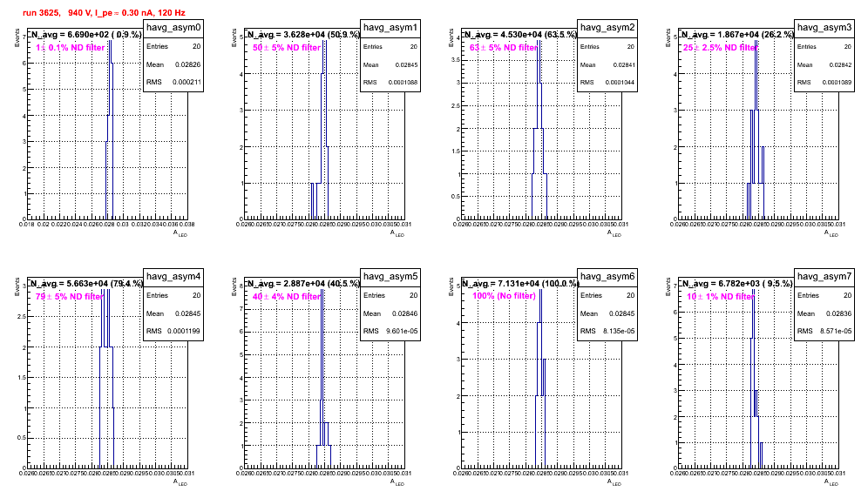Click RMS value 0.0001089
This screenshot has width=868, height=498.
click(836, 83)
